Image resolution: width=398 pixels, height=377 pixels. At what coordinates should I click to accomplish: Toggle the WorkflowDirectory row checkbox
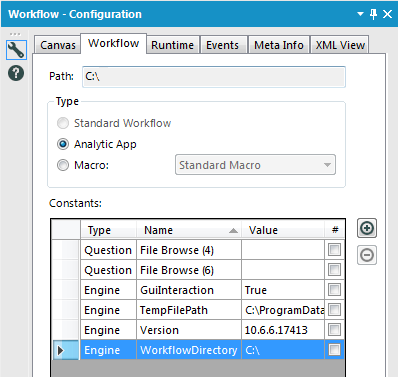[334, 350]
